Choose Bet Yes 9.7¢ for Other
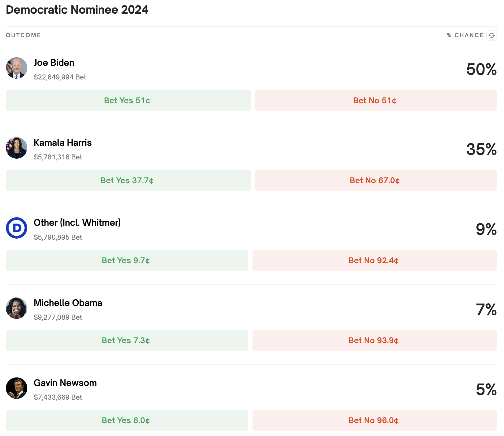 (127, 261)
